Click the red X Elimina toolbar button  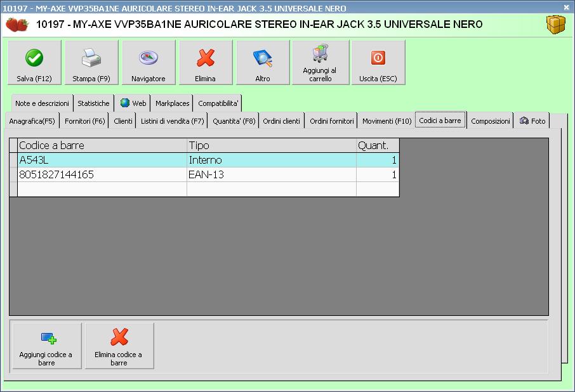point(206,63)
